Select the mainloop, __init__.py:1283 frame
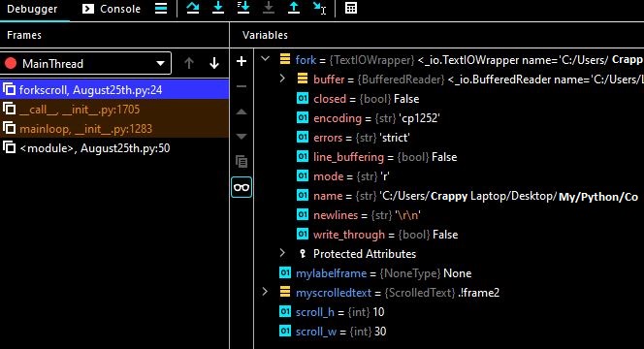 [114, 129]
